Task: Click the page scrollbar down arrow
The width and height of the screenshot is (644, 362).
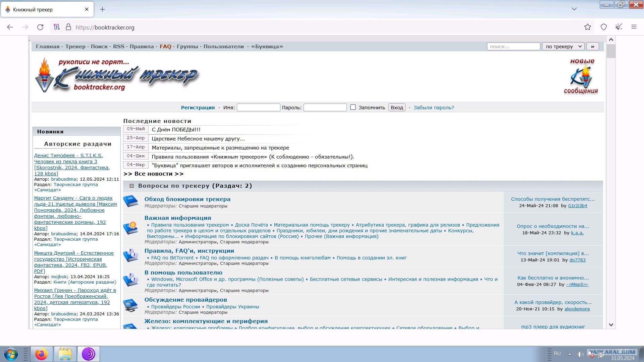Action: (611, 324)
